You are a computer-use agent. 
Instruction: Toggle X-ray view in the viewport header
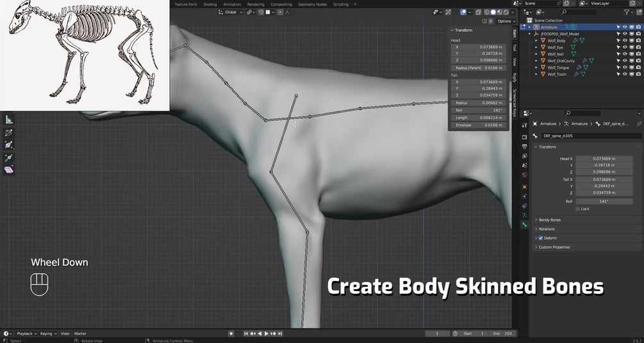click(x=479, y=12)
